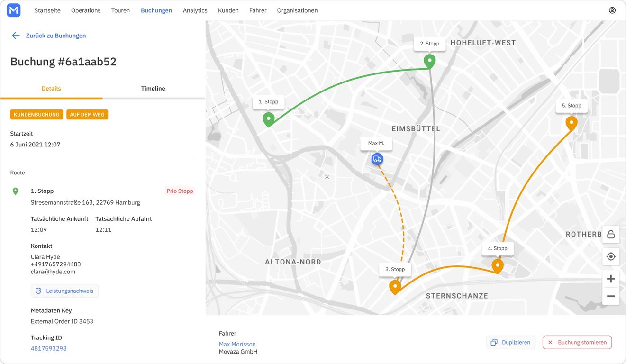Click the 5. Stopp map label
The image size is (626, 364).
pos(572,106)
